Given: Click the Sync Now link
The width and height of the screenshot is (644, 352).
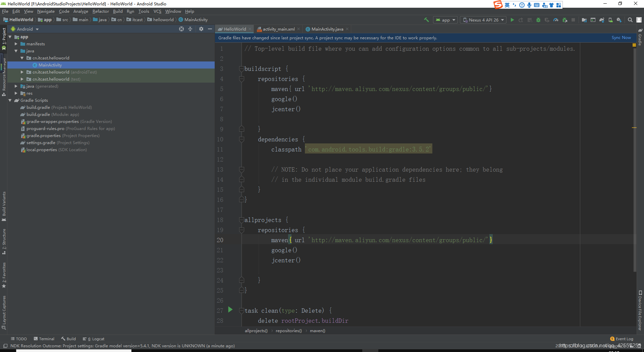Looking at the screenshot, I should pos(621,38).
